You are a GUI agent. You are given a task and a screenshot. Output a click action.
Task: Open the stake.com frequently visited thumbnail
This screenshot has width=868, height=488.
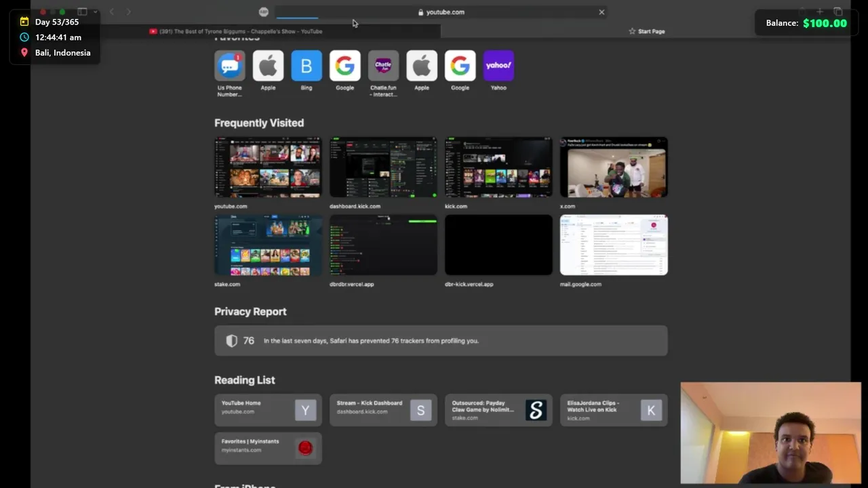[268, 245]
